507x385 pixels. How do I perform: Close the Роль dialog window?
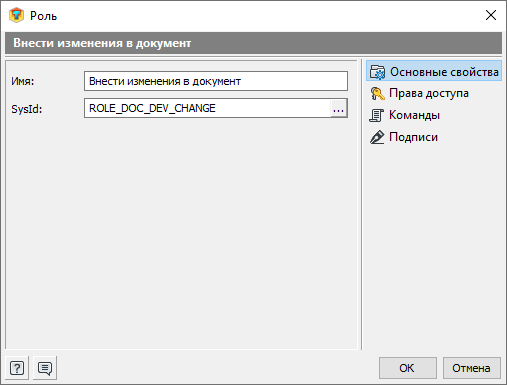491,15
